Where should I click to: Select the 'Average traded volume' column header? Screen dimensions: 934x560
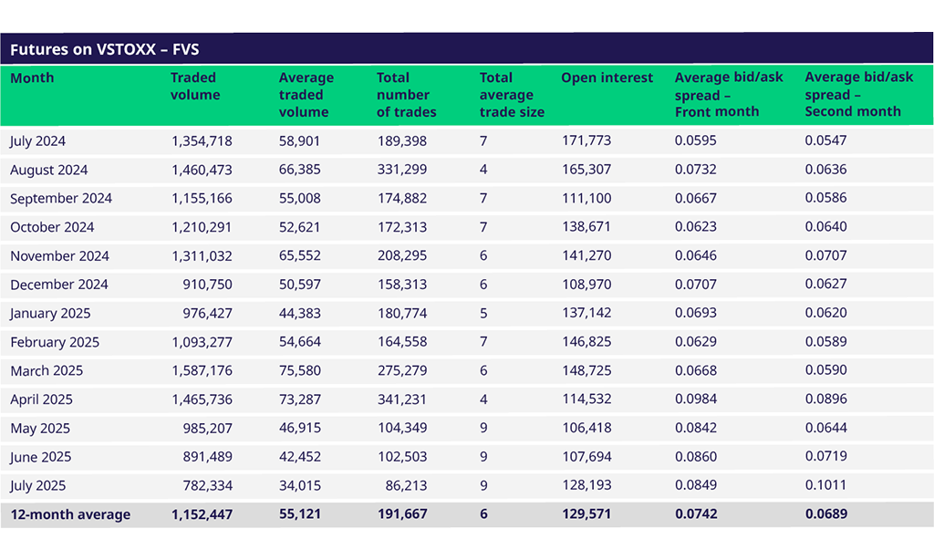click(306, 95)
